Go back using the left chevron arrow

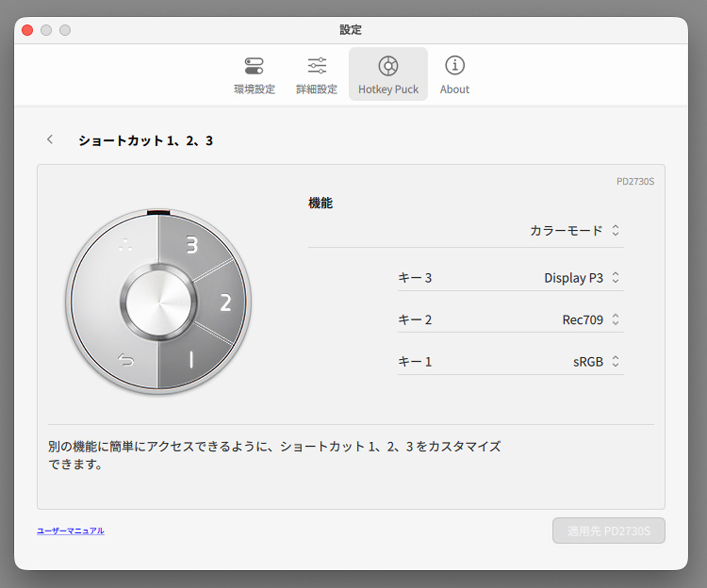[50, 140]
